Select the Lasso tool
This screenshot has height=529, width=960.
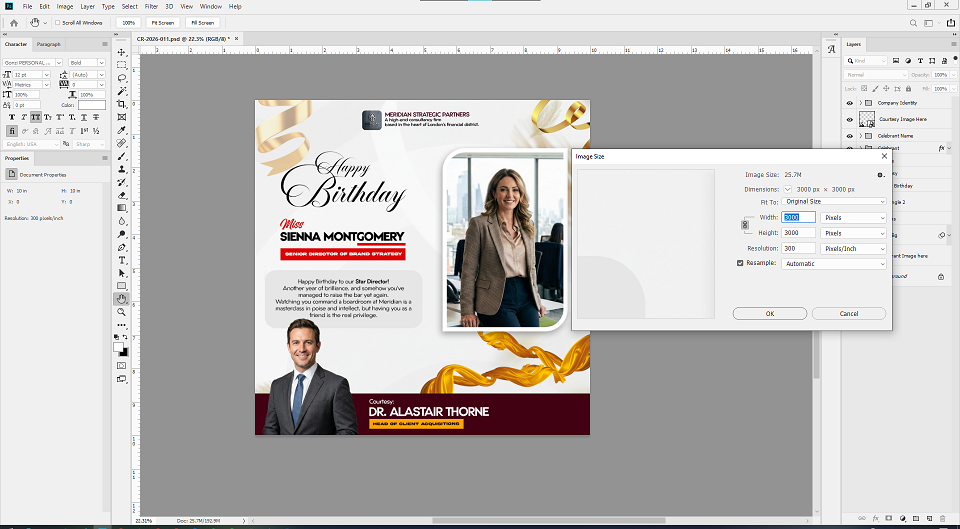coord(122,78)
